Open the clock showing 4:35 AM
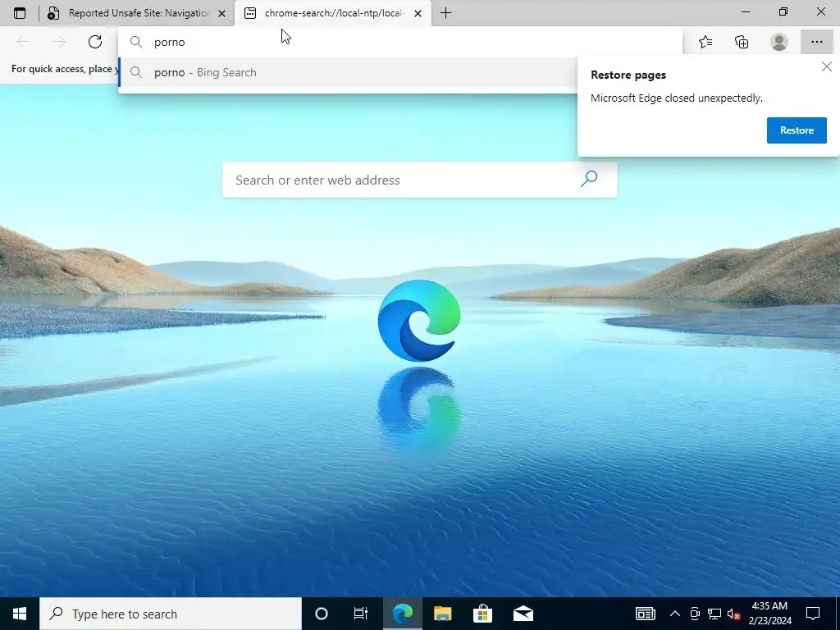 pyautogui.click(x=769, y=614)
